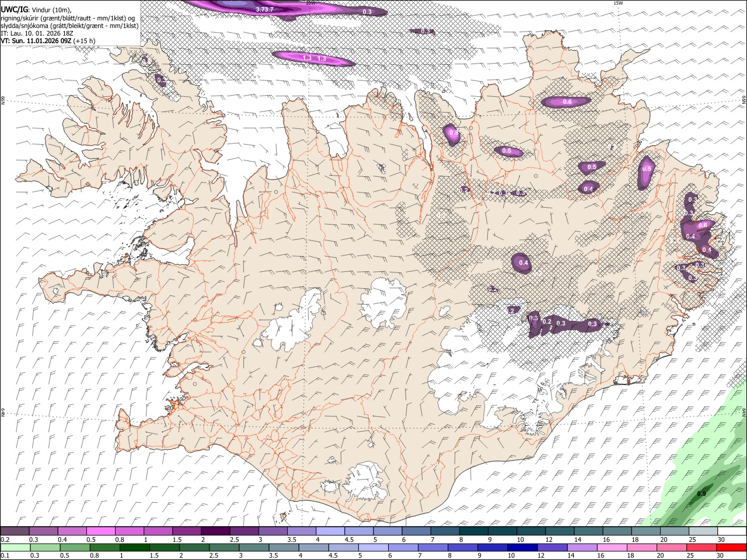The width and height of the screenshot is (747, 560).
Task: Select lower legend swatch starting at 0.8
Action: [x=104, y=547]
